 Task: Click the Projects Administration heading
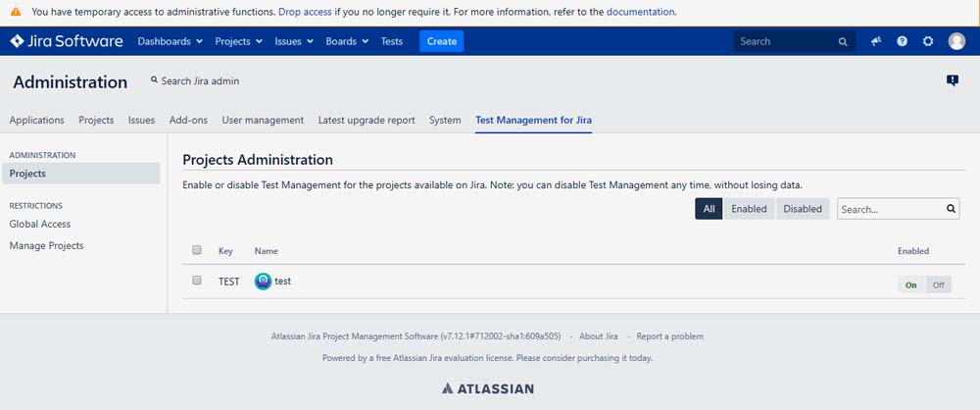tap(258, 160)
